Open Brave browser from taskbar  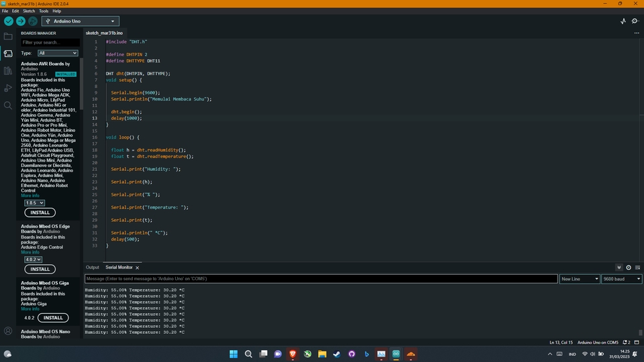click(x=292, y=354)
